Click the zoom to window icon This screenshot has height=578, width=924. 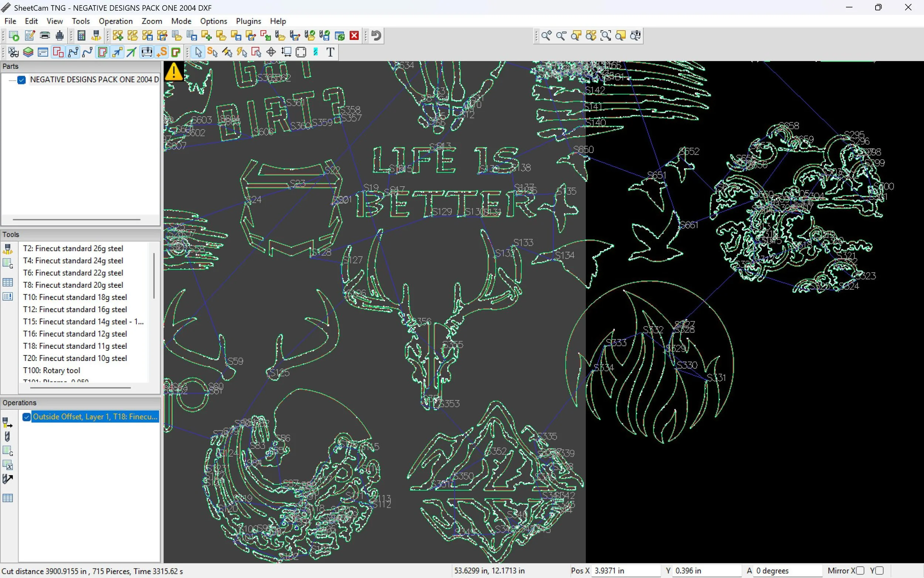pos(606,36)
